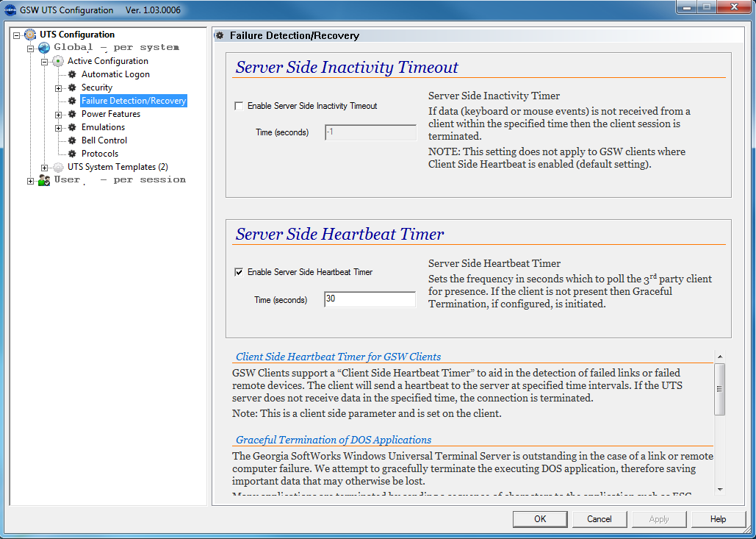Expand the Emulations tree node
Image resolution: width=756 pixels, height=539 pixels.
(x=59, y=128)
